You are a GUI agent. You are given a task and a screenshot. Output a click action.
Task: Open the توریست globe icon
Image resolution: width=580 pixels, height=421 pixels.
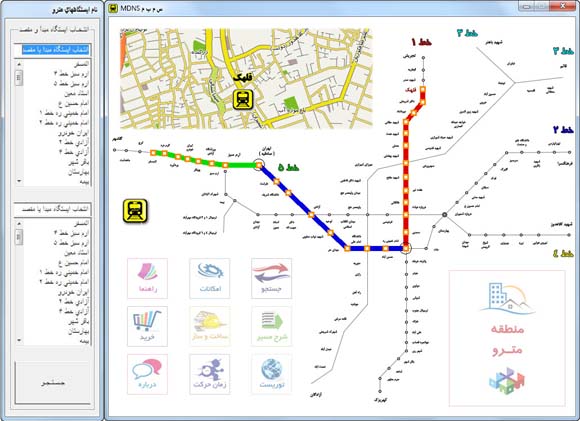(x=272, y=374)
